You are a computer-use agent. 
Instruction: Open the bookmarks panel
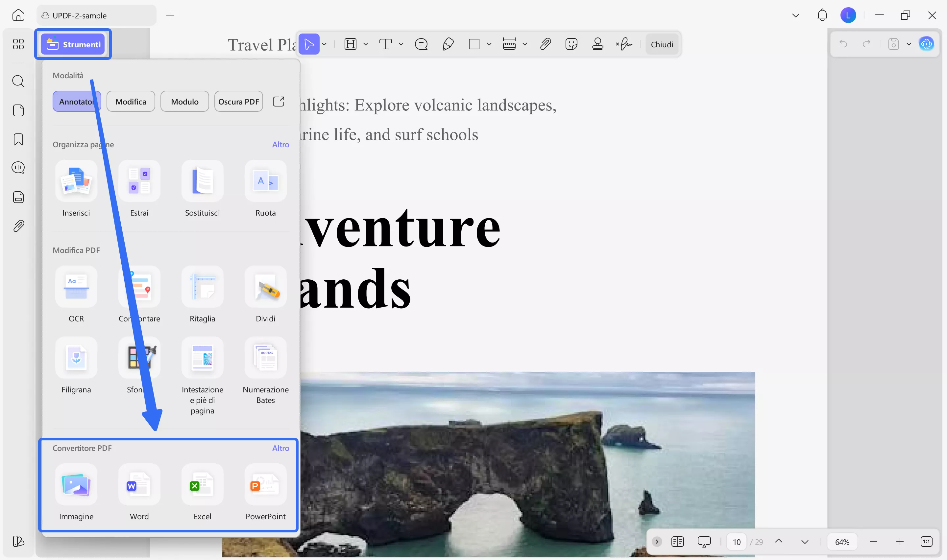(x=18, y=139)
